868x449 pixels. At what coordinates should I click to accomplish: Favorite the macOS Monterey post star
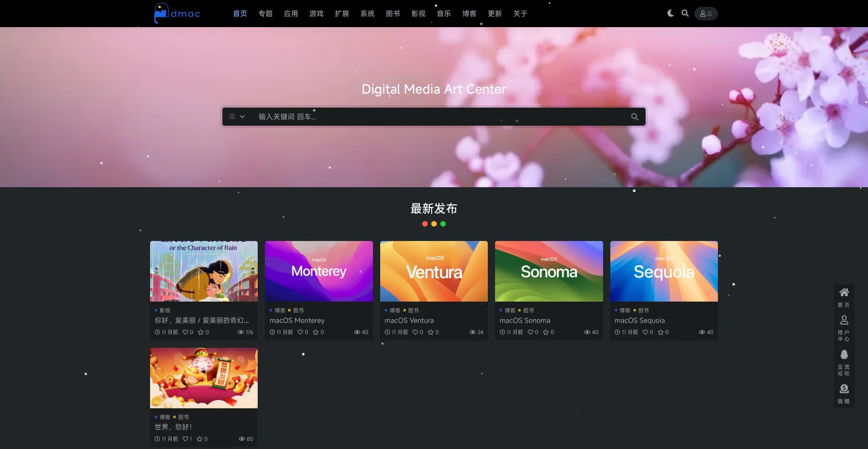pyautogui.click(x=316, y=332)
